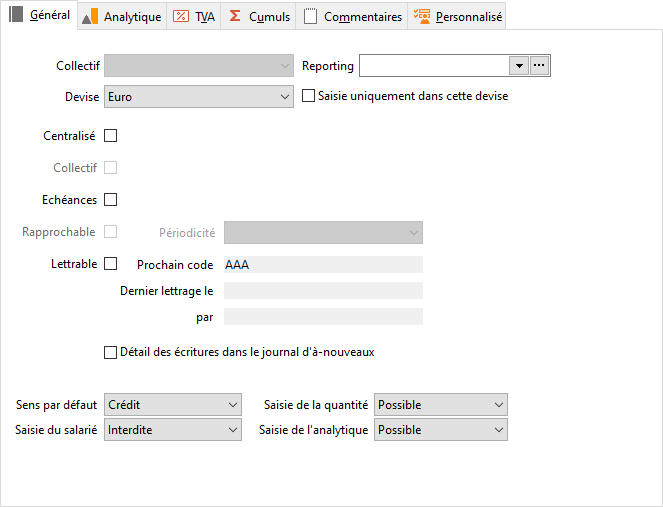Click inside the Reporting input field

click(x=434, y=66)
